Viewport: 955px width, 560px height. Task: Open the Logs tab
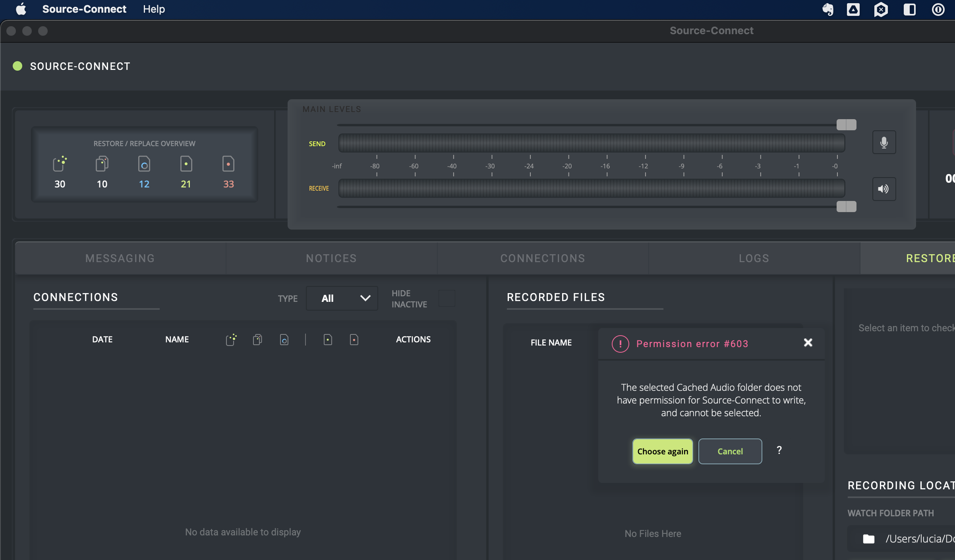pyautogui.click(x=754, y=259)
